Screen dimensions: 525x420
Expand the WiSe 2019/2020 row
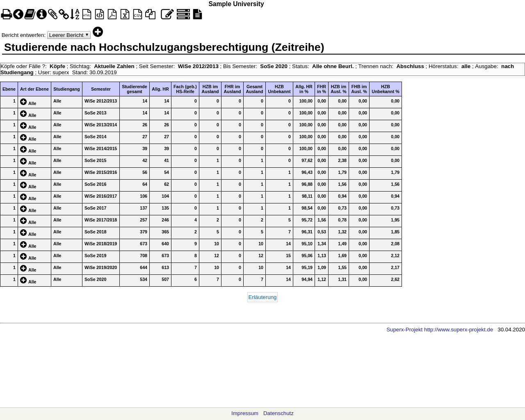tap(23, 268)
